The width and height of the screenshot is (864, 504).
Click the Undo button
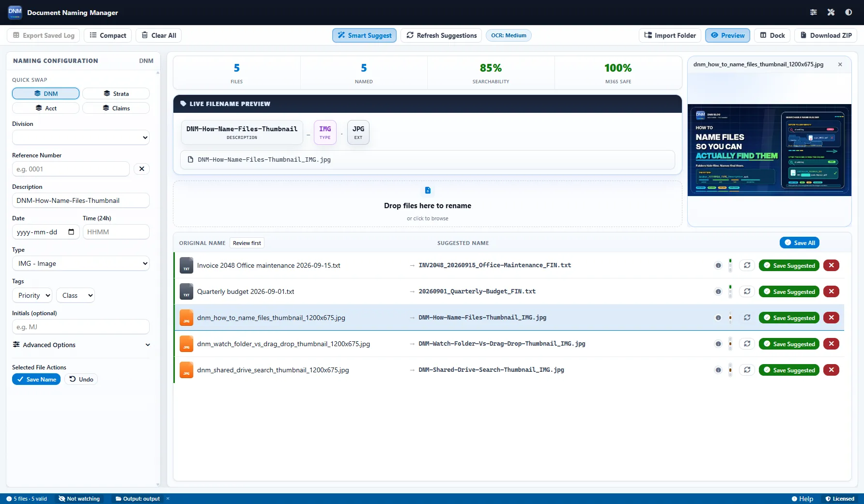[81, 379]
